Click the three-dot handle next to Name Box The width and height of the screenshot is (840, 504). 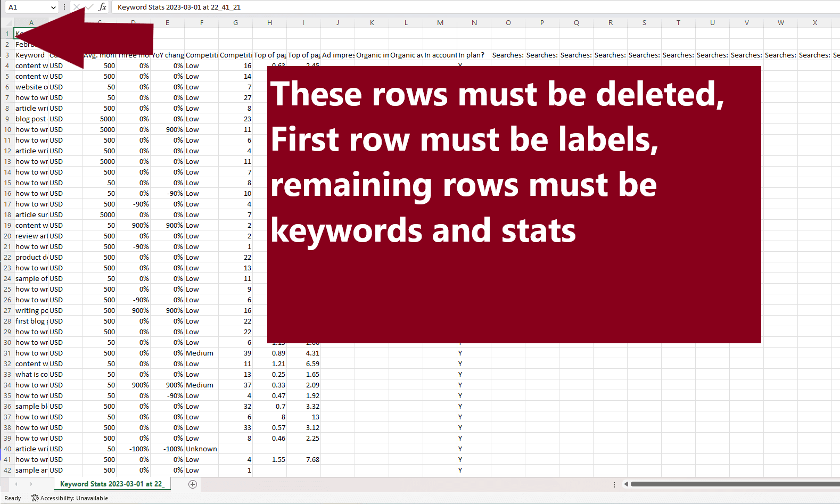click(x=64, y=7)
